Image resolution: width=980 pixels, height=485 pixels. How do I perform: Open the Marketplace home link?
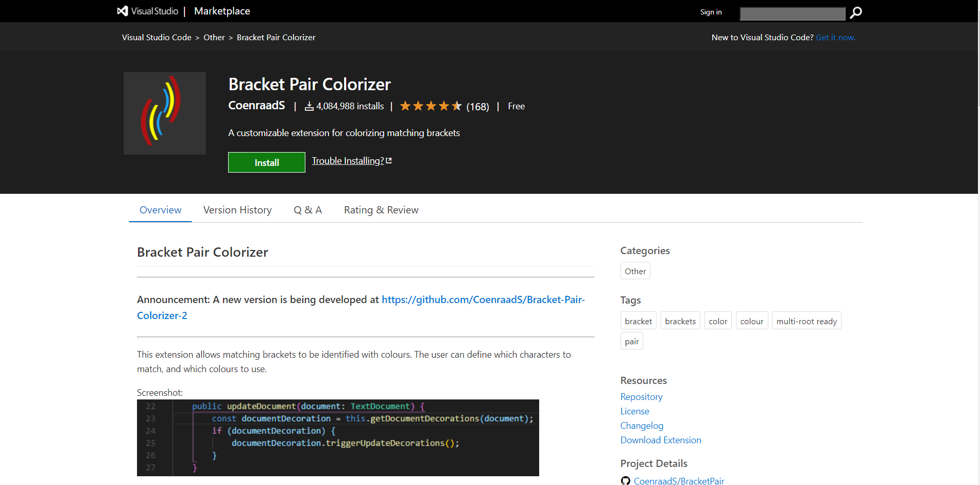(222, 11)
